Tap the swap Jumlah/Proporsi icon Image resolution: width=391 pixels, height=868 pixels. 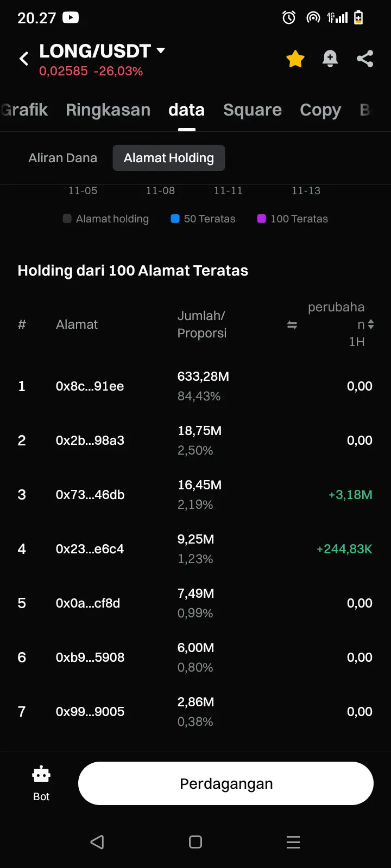292,325
